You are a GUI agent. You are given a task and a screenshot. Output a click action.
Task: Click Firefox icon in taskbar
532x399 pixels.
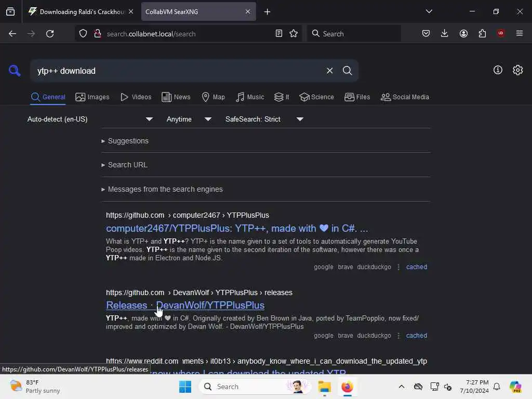pyautogui.click(x=347, y=387)
